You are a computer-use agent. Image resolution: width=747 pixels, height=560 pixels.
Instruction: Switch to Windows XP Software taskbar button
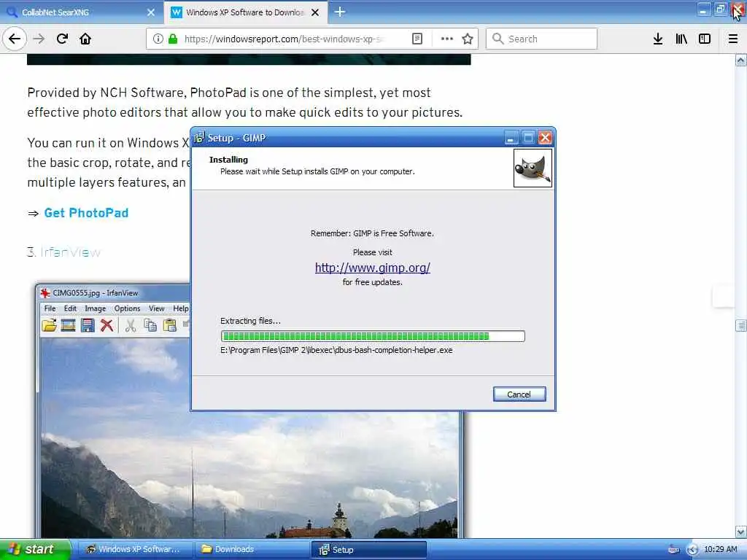[134, 550]
